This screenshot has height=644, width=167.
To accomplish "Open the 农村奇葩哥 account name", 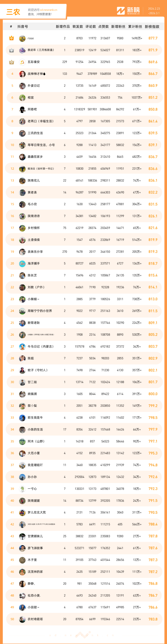I will pos(35,619).
